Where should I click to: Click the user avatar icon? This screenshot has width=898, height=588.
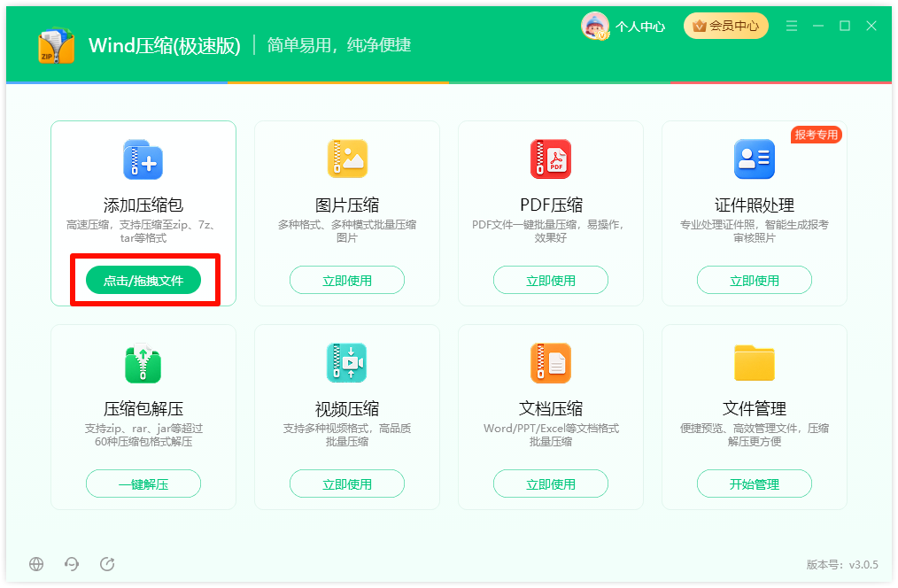point(595,26)
